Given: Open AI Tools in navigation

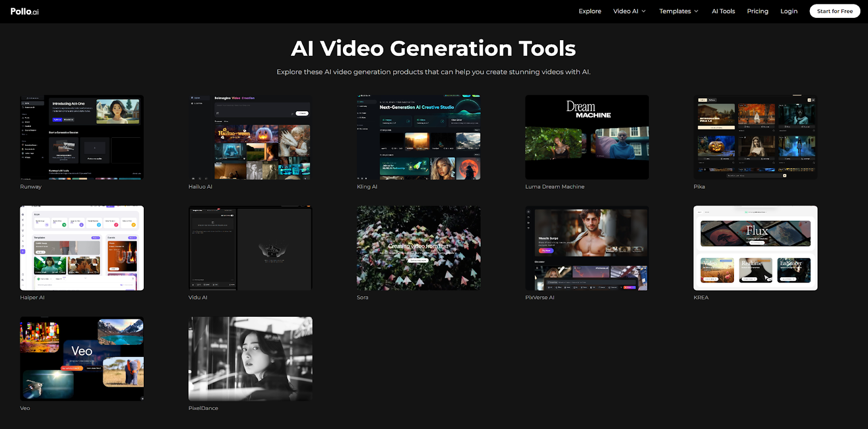Looking at the screenshot, I should 723,11.
